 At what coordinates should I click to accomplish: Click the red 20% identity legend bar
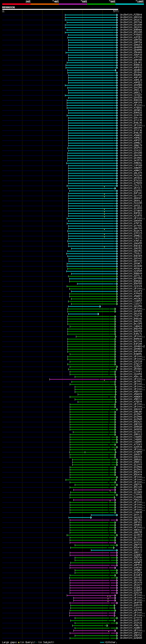point(16,4)
